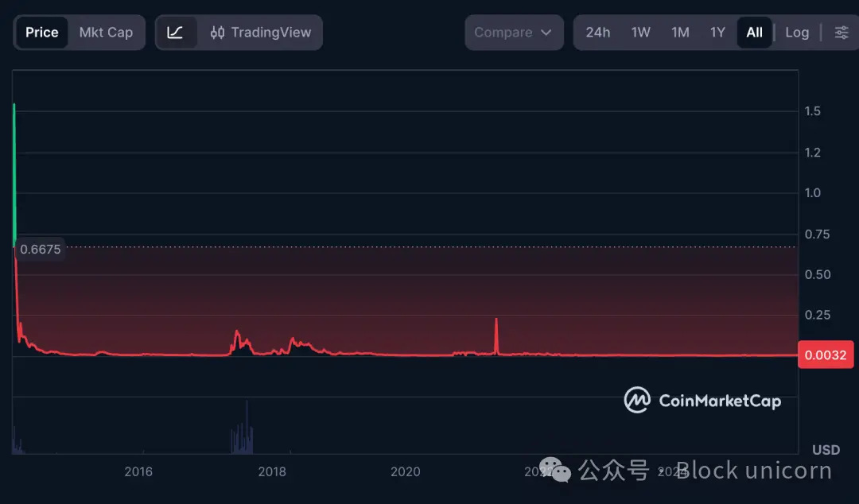Viewport: 859px width, 504px height.
Task: Click the 1.2 price axis label
Action: (812, 153)
